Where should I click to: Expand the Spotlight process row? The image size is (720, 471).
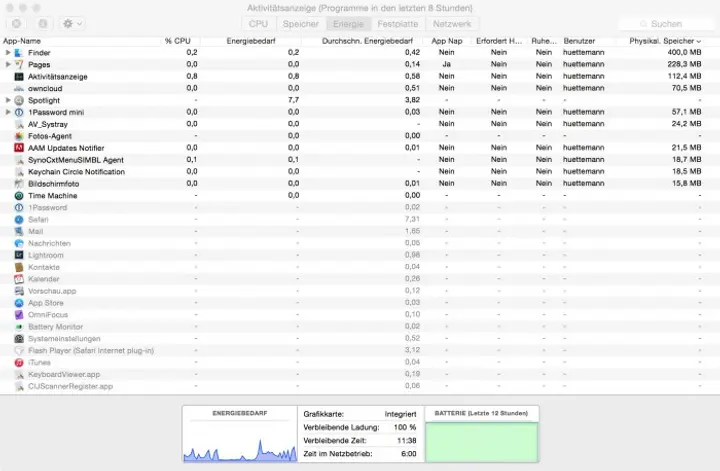click(x=8, y=100)
